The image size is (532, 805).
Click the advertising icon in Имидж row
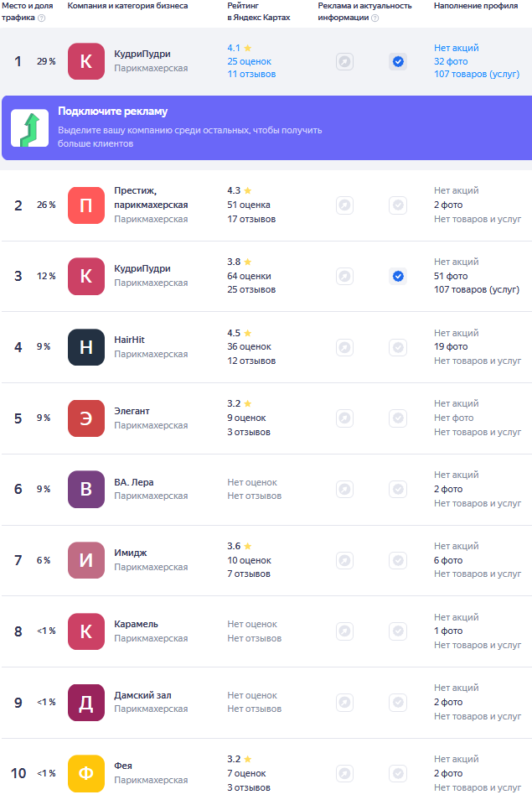click(344, 560)
